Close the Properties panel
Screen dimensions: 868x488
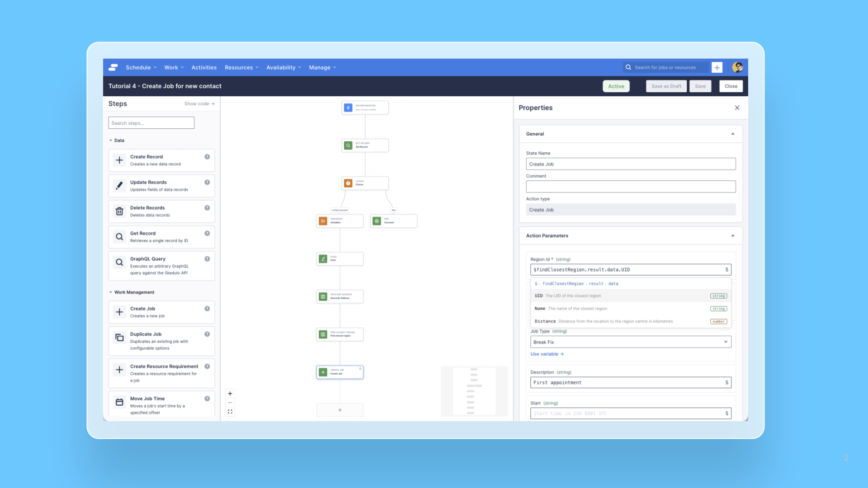pyautogui.click(x=737, y=108)
